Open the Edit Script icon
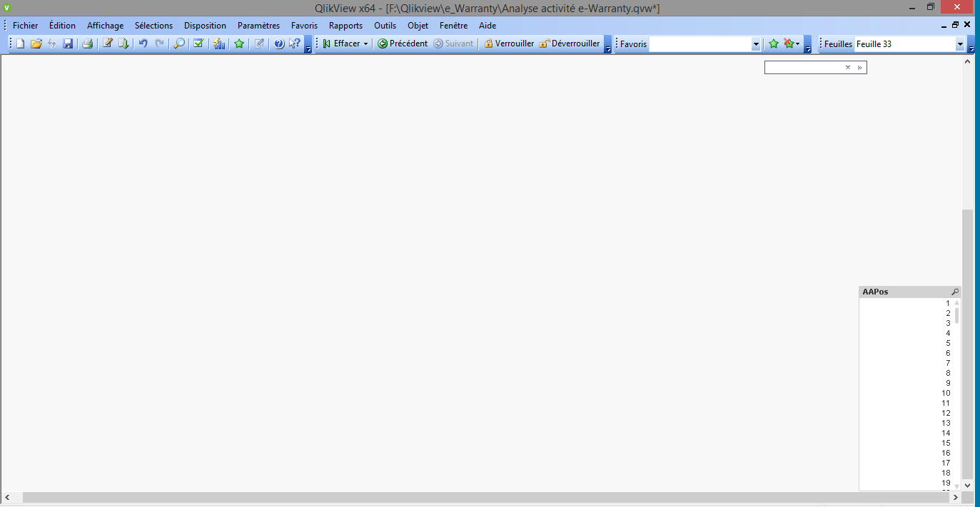The height and width of the screenshot is (507, 980). [108, 43]
